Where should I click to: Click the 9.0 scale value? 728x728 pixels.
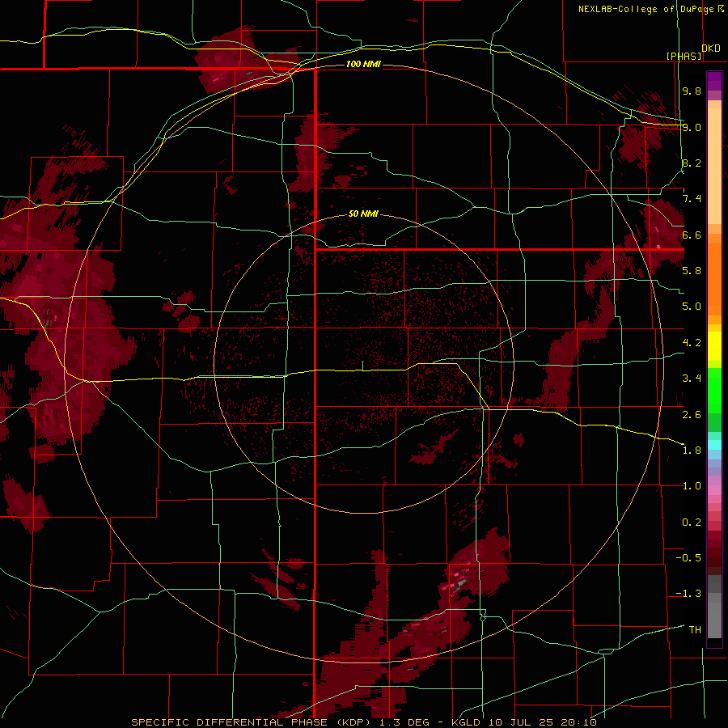[692, 127]
